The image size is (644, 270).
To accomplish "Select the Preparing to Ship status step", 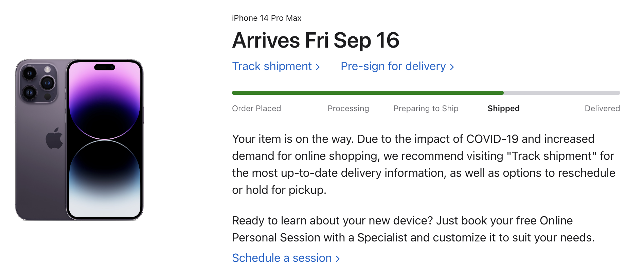I will point(426,108).
